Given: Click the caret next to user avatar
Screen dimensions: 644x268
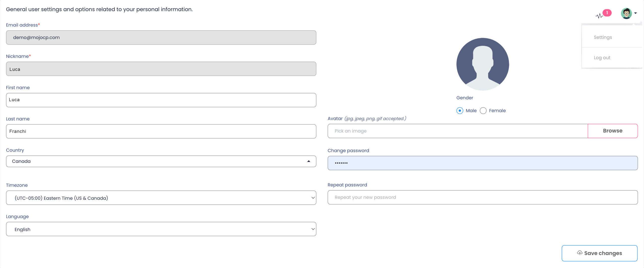Looking at the screenshot, I should (x=636, y=13).
